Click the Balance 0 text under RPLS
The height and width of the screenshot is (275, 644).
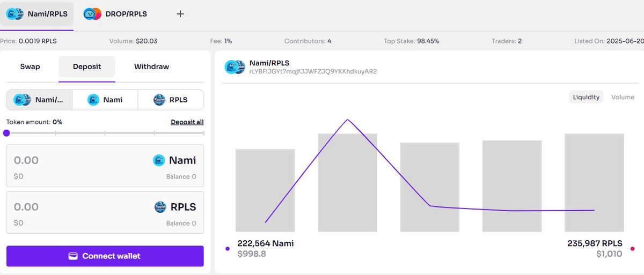tap(181, 224)
